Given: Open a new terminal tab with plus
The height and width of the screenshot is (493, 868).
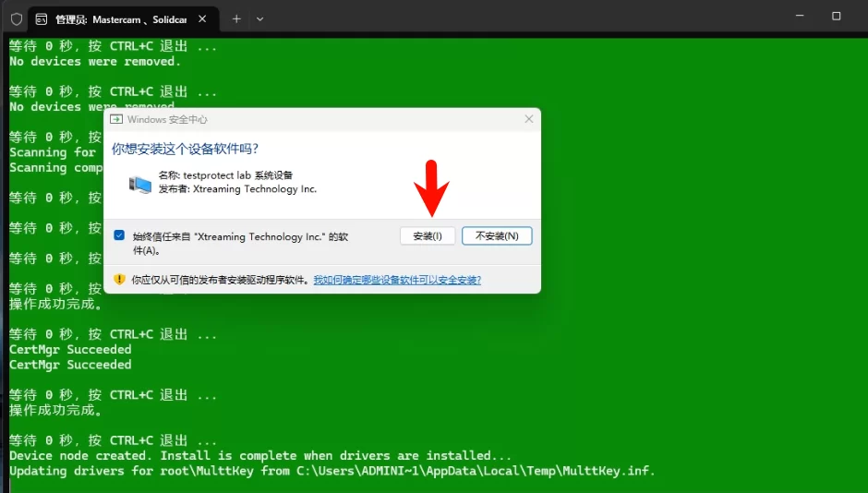Looking at the screenshot, I should (236, 18).
